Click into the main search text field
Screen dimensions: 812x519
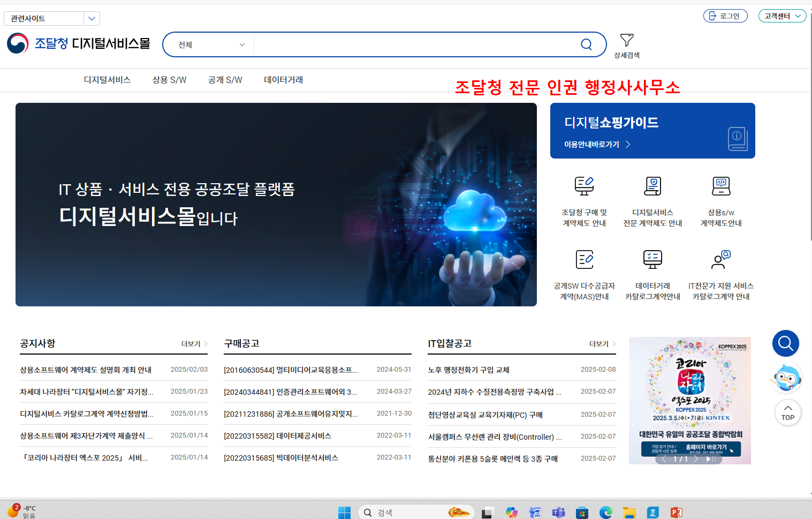(x=415, y=44)
